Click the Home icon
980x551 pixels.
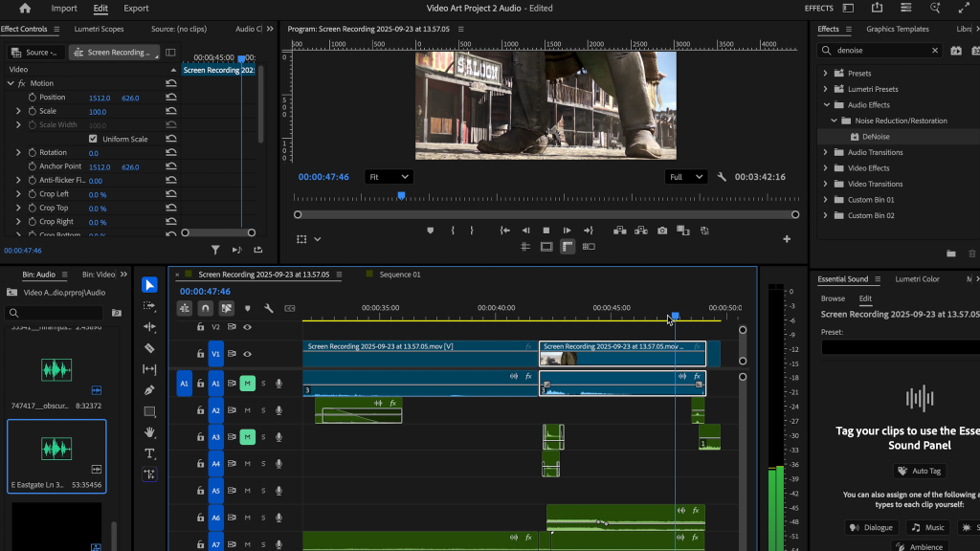[25, 9]
